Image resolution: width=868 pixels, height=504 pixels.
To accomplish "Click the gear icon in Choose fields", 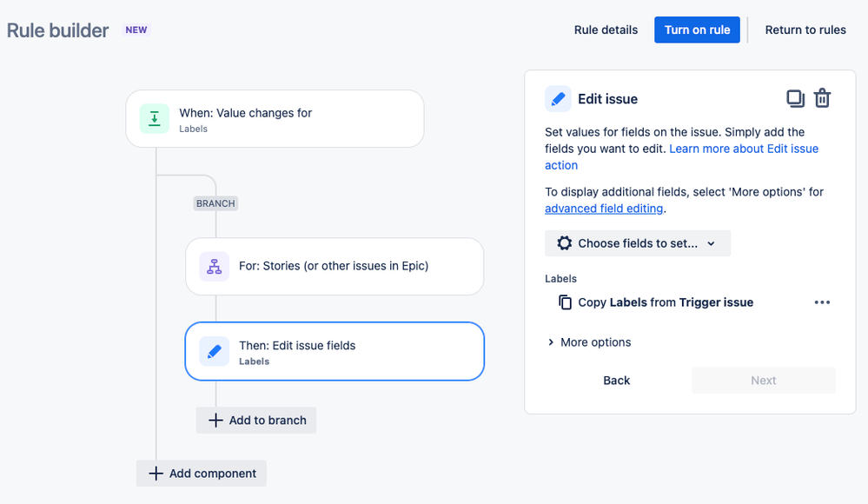I will [564, 243].
